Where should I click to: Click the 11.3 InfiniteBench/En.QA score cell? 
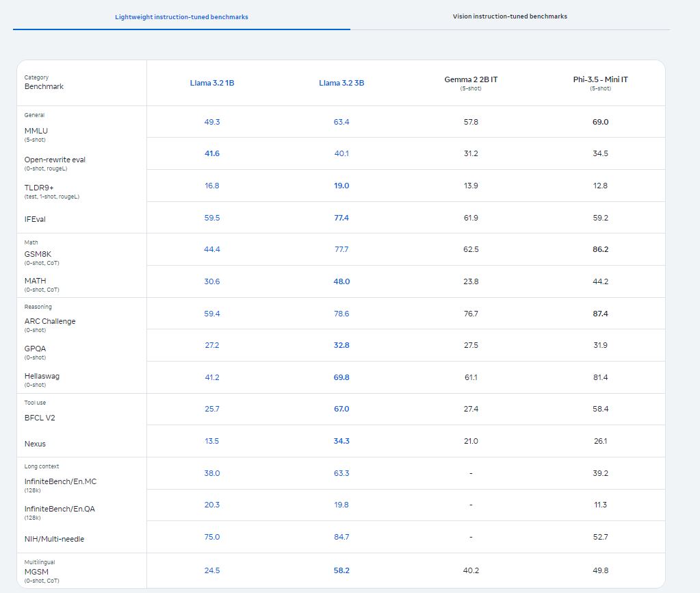[601, 505]
